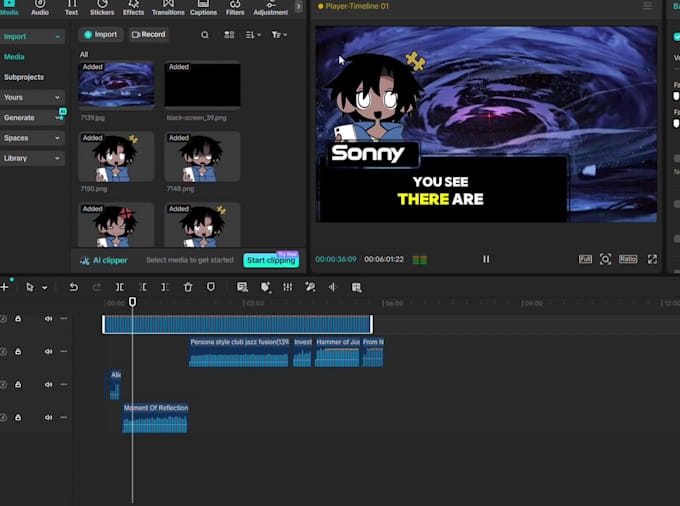The width and height of the screenshot is (680, 506).
Task: Open the Audio tab
Action: [x=40, y=8]
